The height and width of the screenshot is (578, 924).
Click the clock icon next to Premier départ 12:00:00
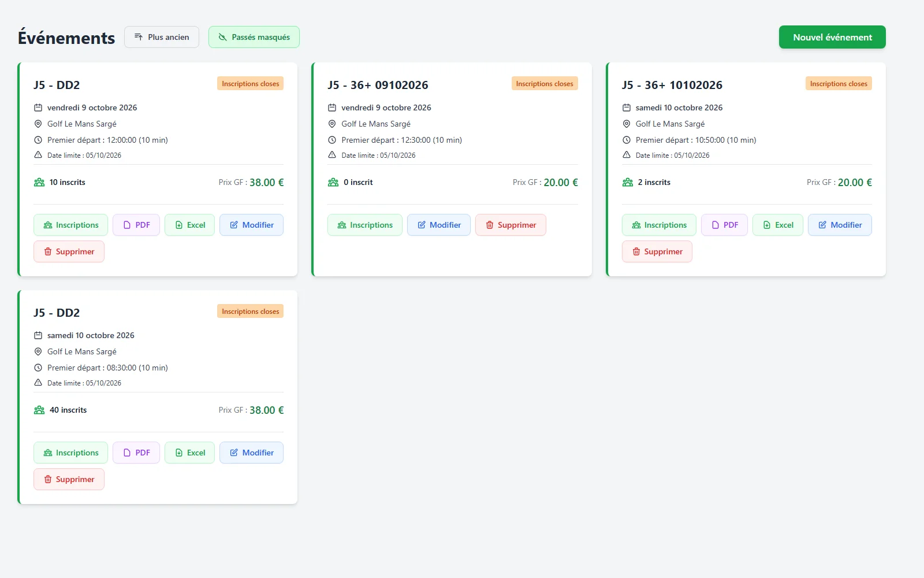coord(38,140)
